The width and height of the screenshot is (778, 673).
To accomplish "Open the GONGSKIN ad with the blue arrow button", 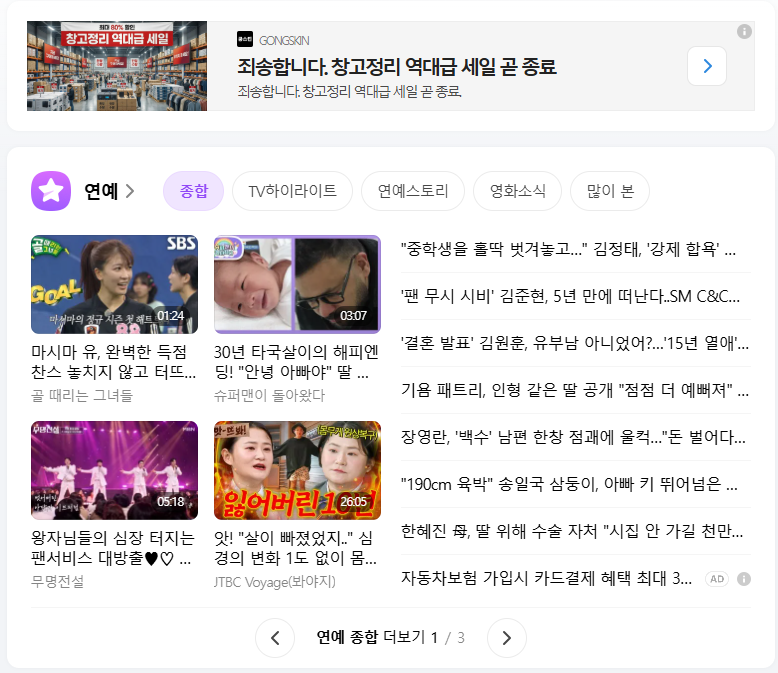I will [x=707, y=66].
